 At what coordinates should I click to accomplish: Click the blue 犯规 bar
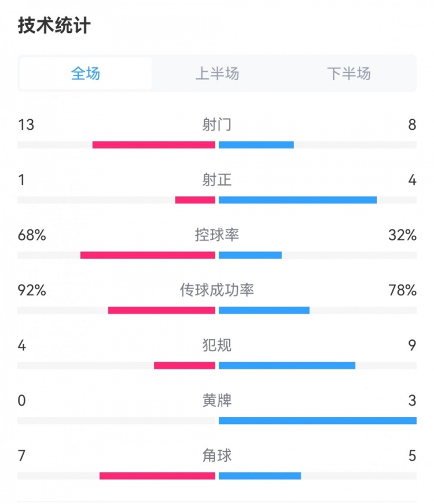(x=287, y=366)
